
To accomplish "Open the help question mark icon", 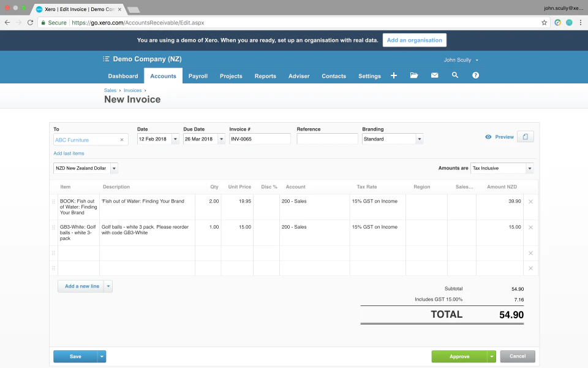I will [x=475, y=75].
